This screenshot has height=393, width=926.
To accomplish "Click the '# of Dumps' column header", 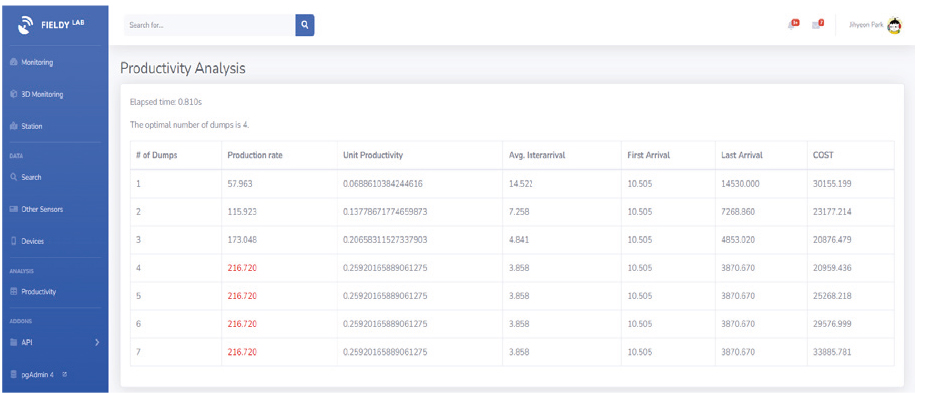I will [156, 155].
